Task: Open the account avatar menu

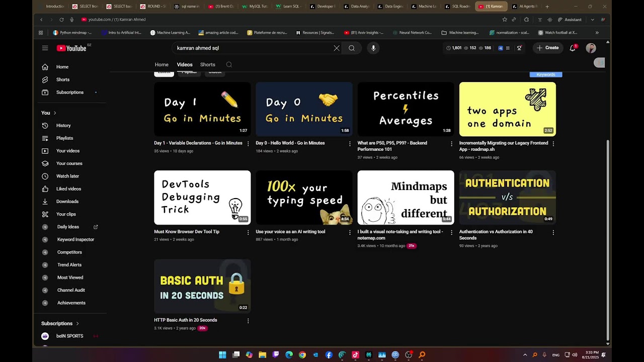Action: pyautogui.click(x=591, y=48)
